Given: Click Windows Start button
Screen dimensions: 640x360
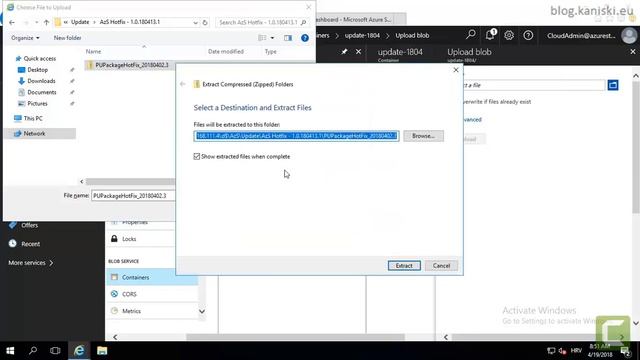Looking at the screenshot, I should click(x=10, y=351).
